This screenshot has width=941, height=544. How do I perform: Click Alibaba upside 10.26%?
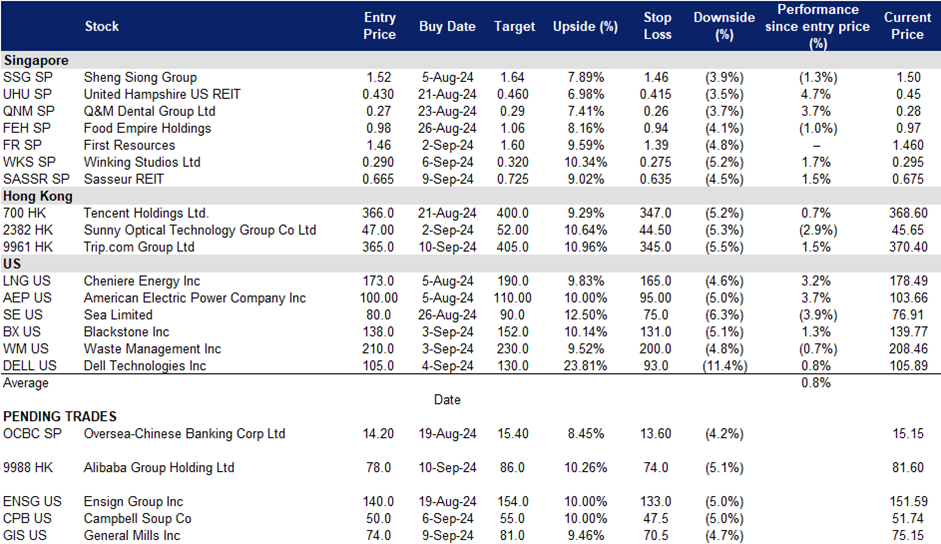[x=585, y=468]
